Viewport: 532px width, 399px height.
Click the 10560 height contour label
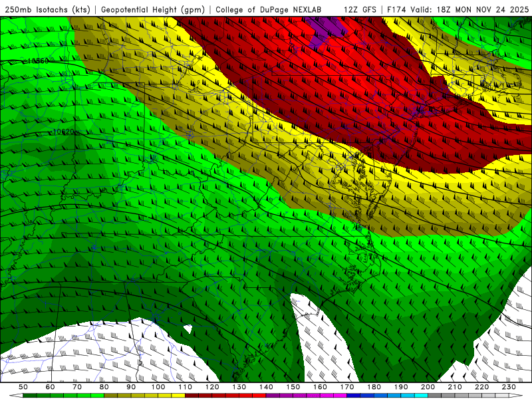38,61
